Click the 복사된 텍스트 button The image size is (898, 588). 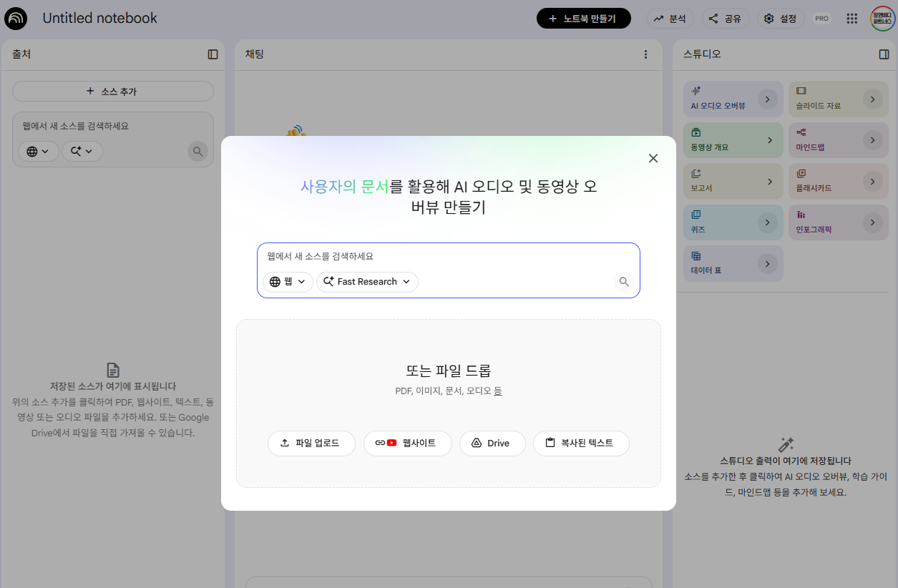click(x=581, y=444)
